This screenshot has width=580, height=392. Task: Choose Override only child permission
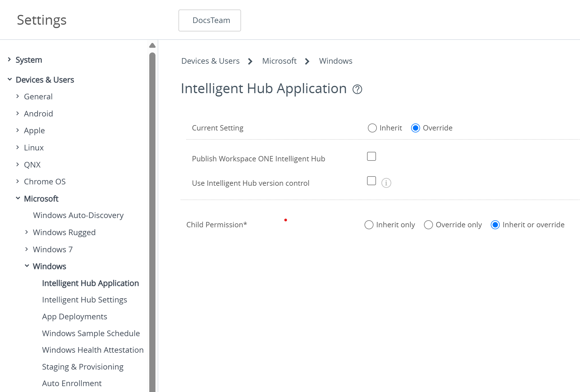click(428, 225)
